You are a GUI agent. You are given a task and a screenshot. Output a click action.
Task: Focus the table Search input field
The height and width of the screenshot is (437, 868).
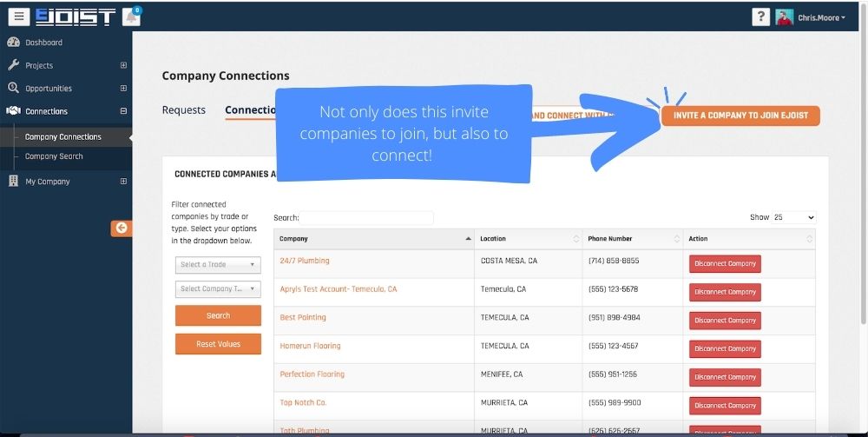click(x=367, y=218)
